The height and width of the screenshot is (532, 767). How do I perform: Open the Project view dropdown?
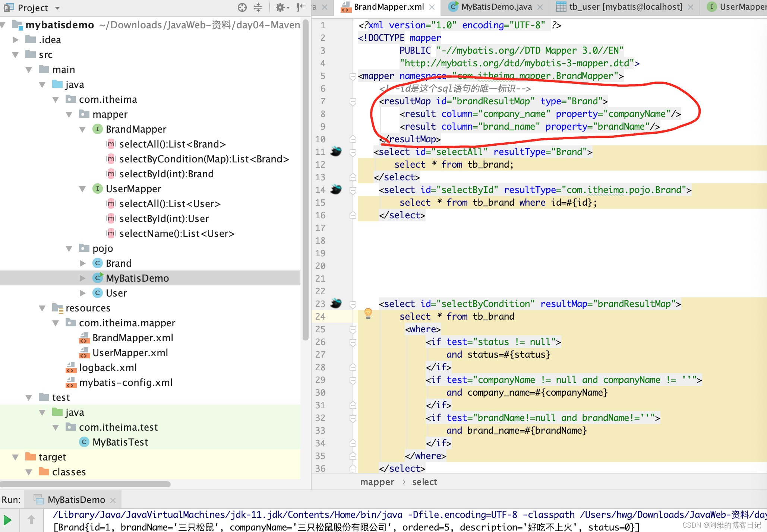coord(57,8)
